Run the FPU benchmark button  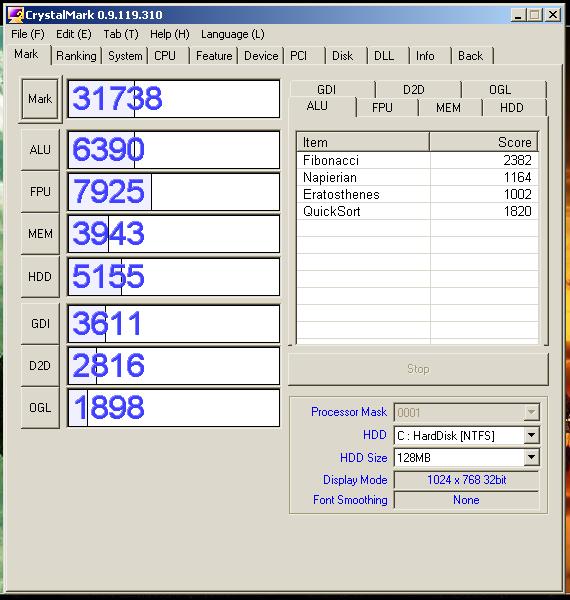(40, 191)
